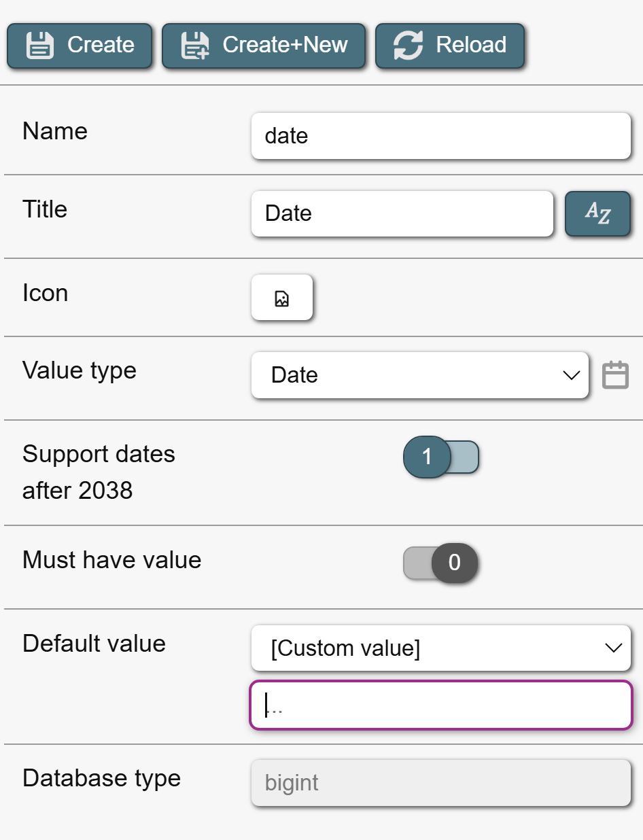Click into the Title text field
The height and width of the screenshot is (840, 643).
tap(402, 213)
